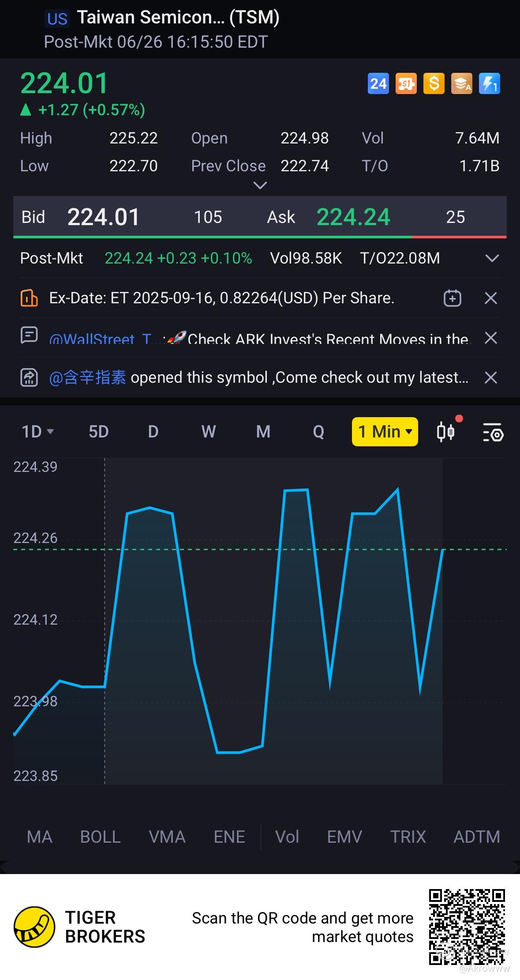Tap the blue lightning bolt badge

pyautogui.click(x=489, y=83)
